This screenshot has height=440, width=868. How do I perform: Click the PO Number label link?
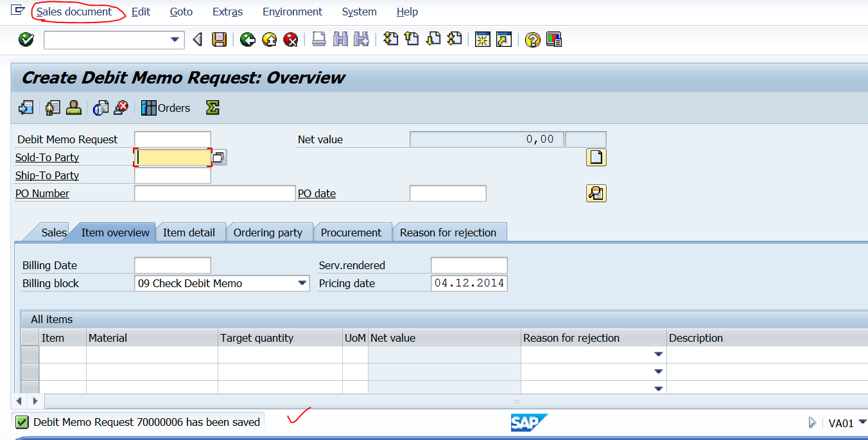coord(42,193)
